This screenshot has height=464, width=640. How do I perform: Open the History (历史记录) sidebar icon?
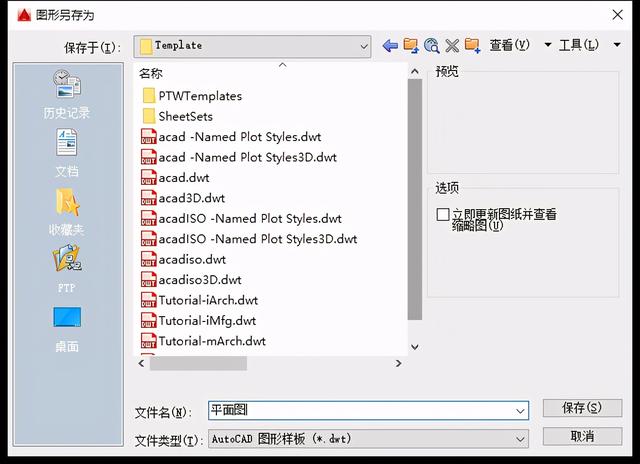pyautogui.click(x=67, y=95)
